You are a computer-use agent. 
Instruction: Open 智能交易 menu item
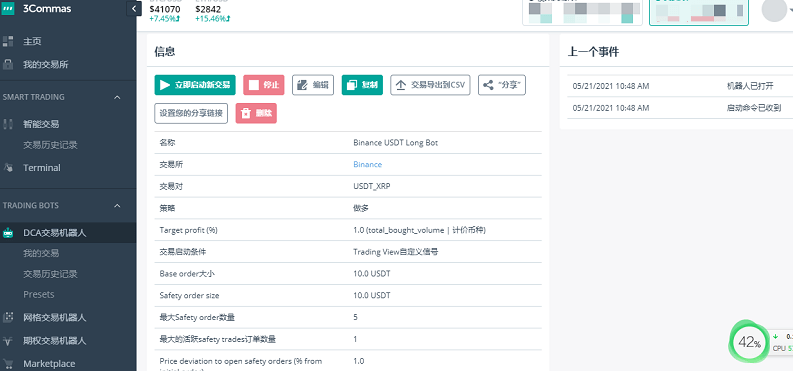[41, 124]
